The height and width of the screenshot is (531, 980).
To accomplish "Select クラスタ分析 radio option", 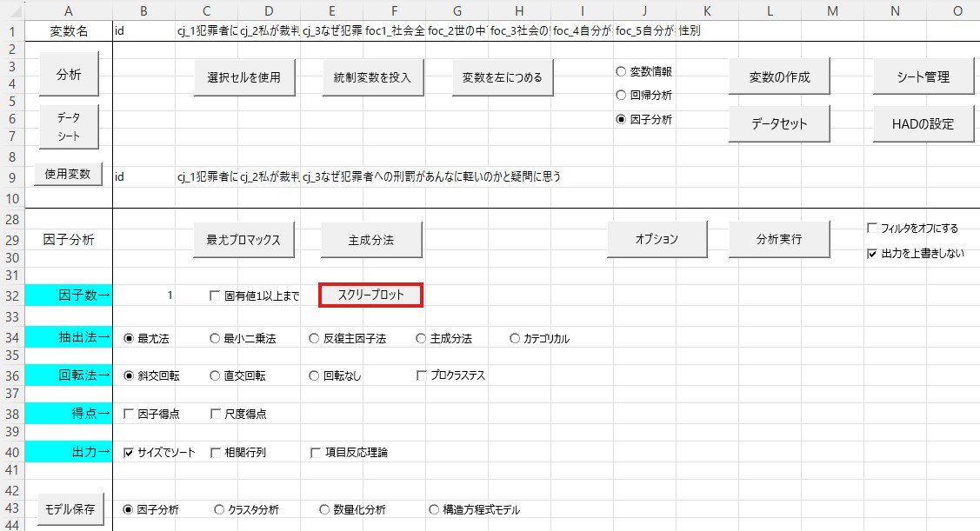I will click(x=219, y=510).
